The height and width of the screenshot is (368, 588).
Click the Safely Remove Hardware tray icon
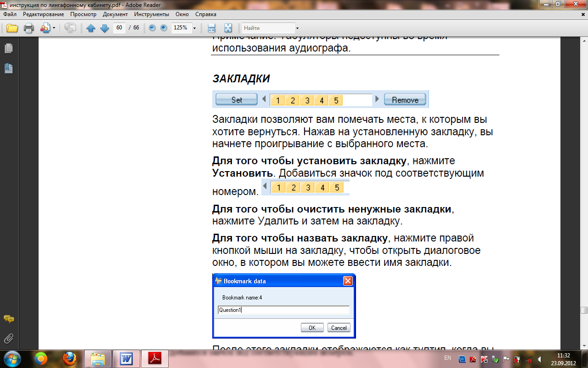click(495, 359)
